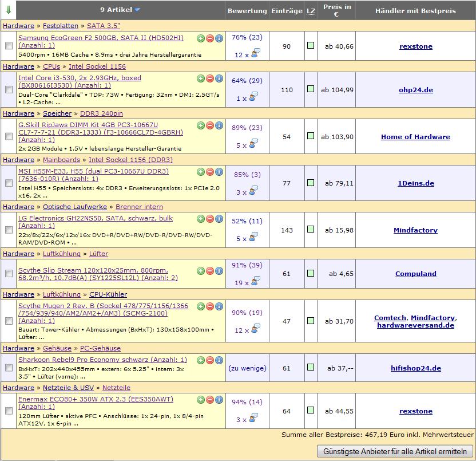
Task: Tick checkbox for Scythe Mugen 2 row
Action: coord(9,321)
